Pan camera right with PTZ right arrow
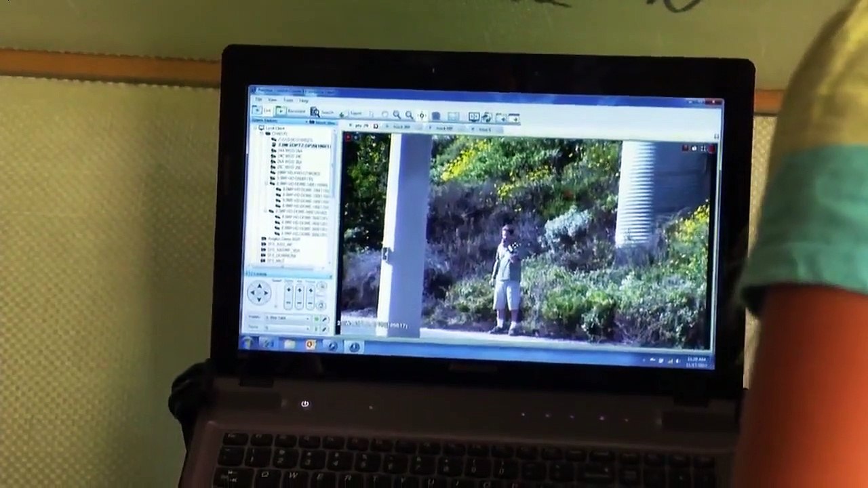868x488 pixels. [x=266, y=293]
